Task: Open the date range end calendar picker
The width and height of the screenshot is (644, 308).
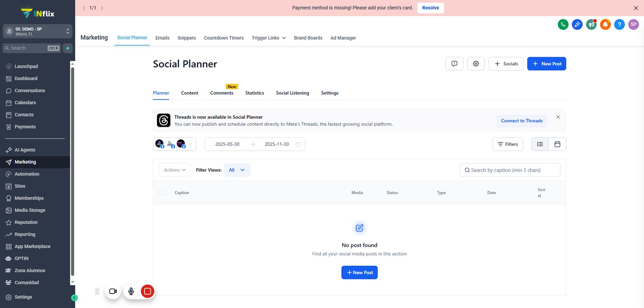Action: point(298,144)
